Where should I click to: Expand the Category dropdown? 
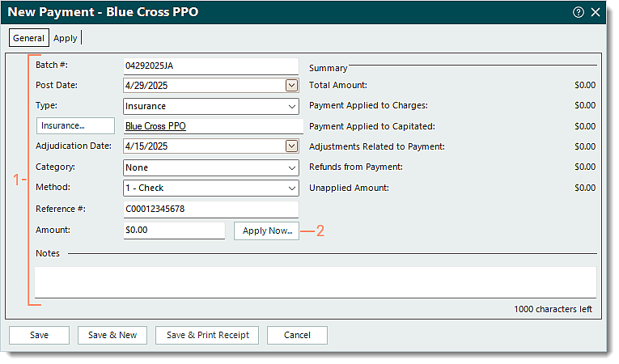tap(292, 167)
